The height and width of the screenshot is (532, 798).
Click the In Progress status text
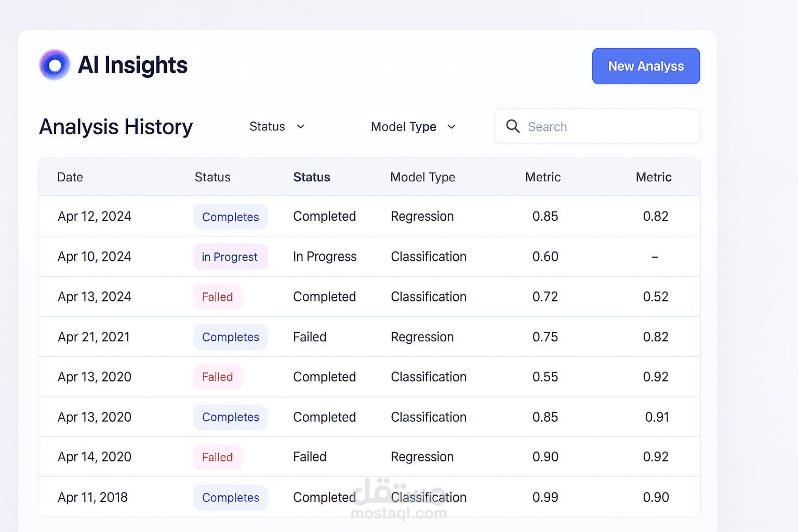pos(325,257)
